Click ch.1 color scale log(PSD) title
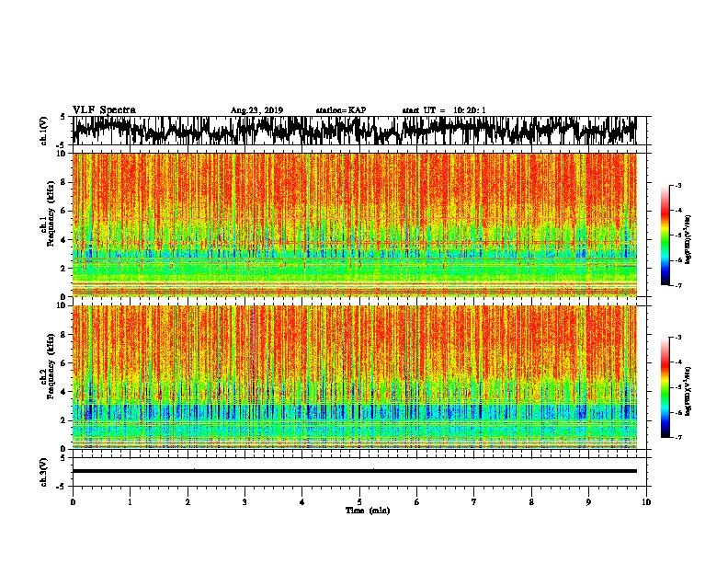This screenshot has width=728, height=563. pyautogui.click(x=688, y=240)
